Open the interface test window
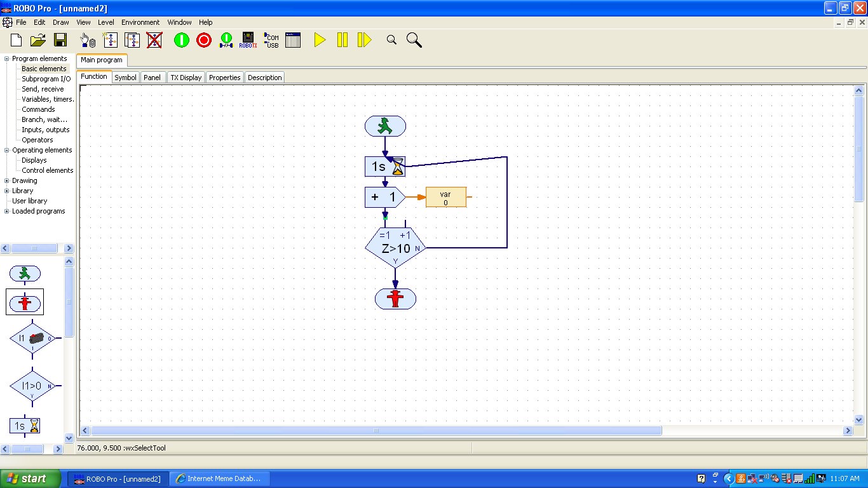 292,39
